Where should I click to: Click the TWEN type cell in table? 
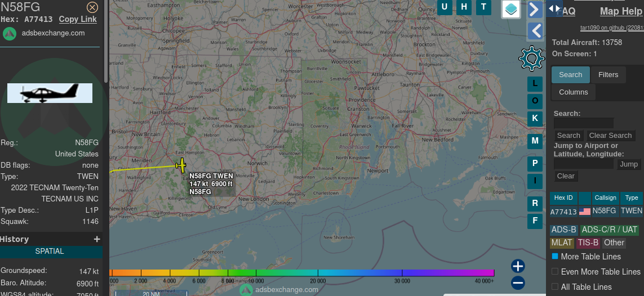click(x=632, y=210)
